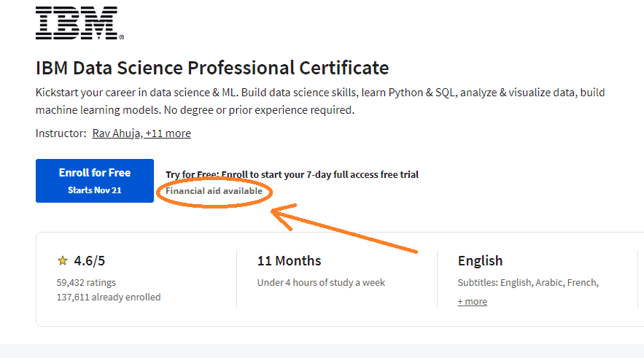644x358 pixels.
Task: Click the 4.6/5 rating text
Action: pos(90,261)
